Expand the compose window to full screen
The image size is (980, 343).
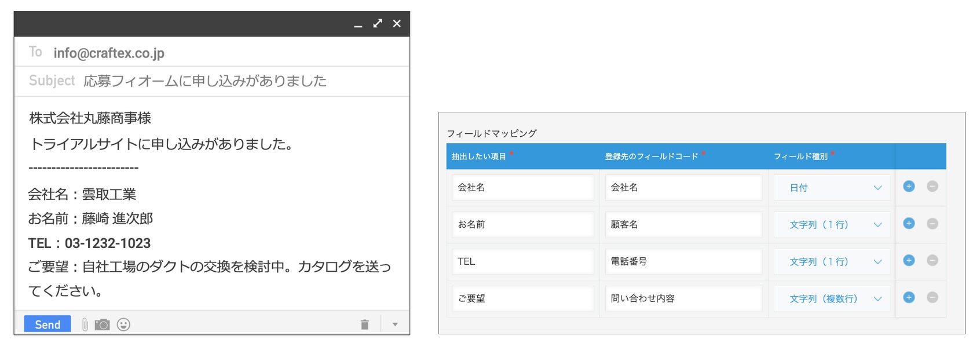click(378, 24)
